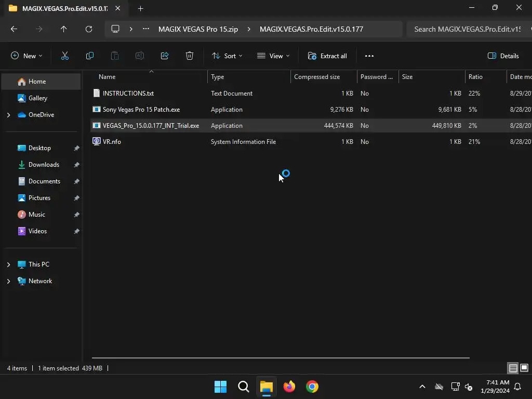Open taskbar Search

coord(244,387)
